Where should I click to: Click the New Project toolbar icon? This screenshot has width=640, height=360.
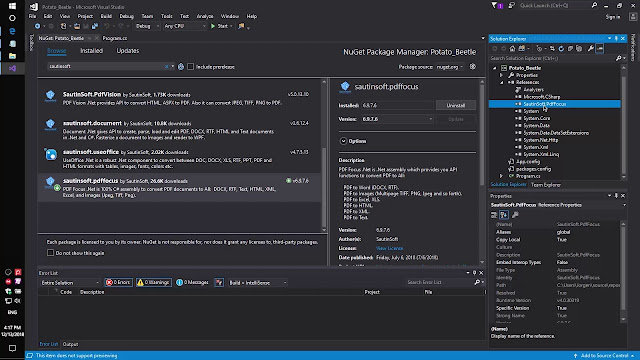(63, 26)
